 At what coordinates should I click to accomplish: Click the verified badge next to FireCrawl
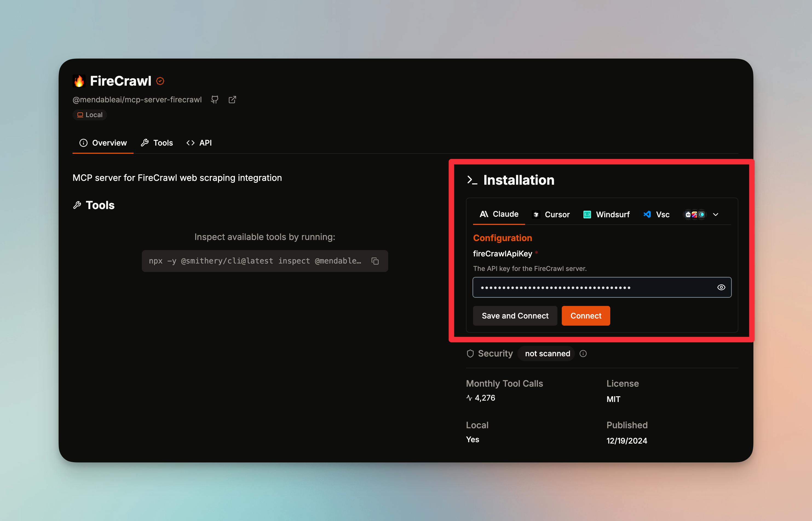point(160,81)
